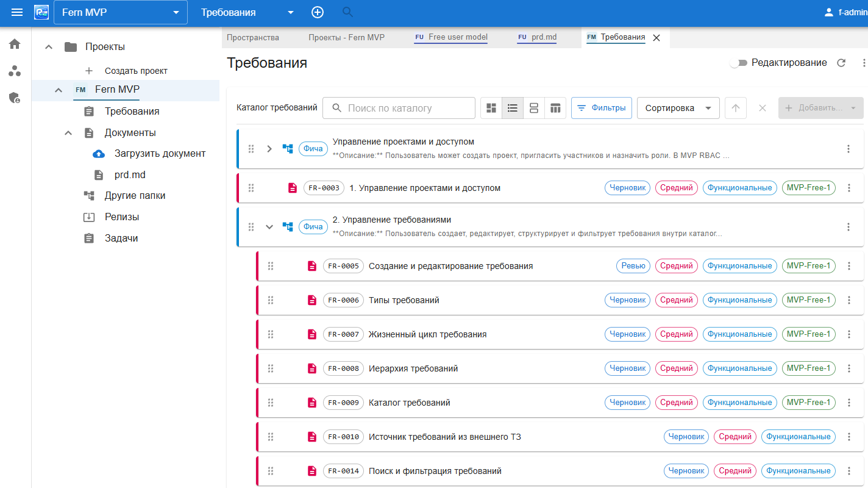Viewport: 868px width, 488px height.
Task: Open the hamburger main menu
Action: pyautogui.click(x=17, y=12)
